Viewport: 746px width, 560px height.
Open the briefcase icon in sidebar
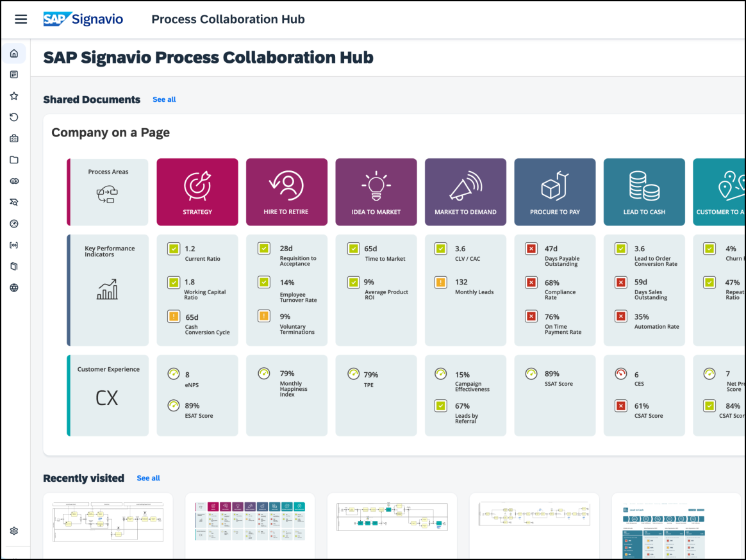[14, 138]
